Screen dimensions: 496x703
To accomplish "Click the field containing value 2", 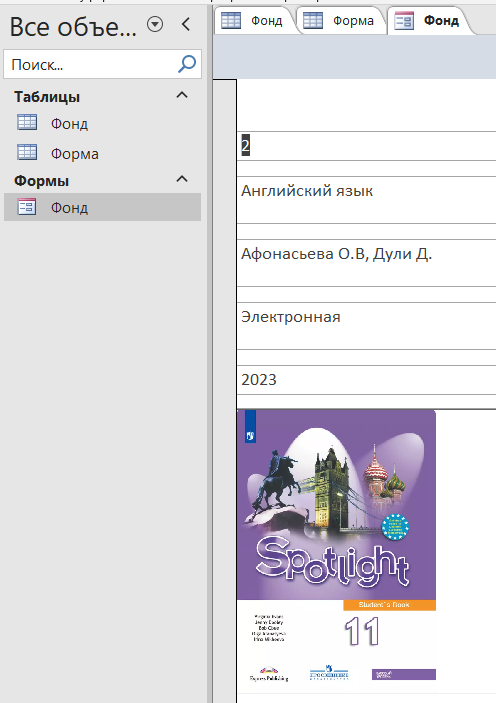I will pos(366,146).
